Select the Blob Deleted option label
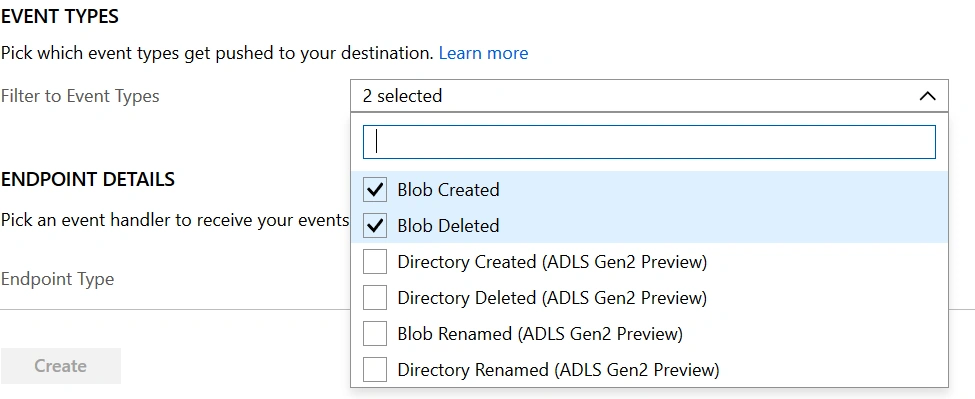The height and width of the screenshot is (399, 975). [x=448, y=226]
